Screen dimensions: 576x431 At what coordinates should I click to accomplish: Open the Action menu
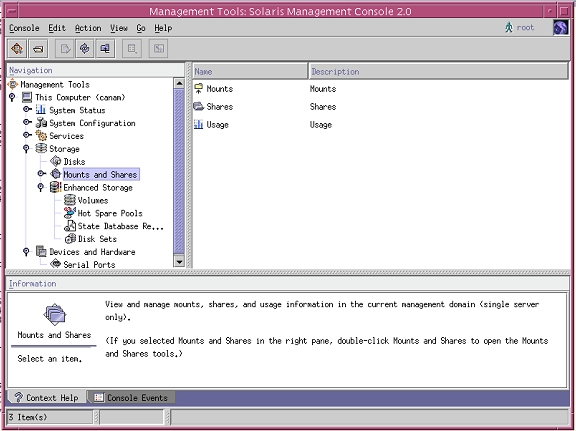(x=88, y=28)
